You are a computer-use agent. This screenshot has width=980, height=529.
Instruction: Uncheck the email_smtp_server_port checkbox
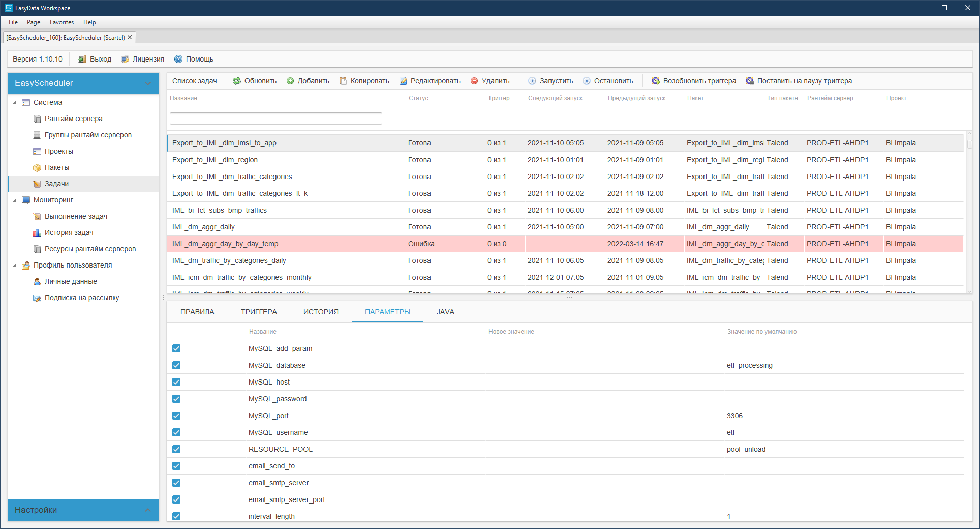tap(176, 499)
